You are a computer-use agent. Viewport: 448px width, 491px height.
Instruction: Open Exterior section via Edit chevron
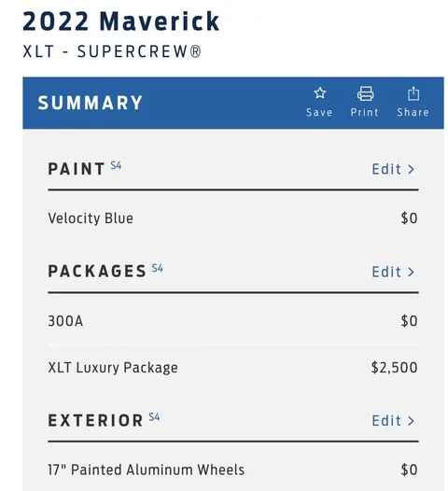(411, 421)
